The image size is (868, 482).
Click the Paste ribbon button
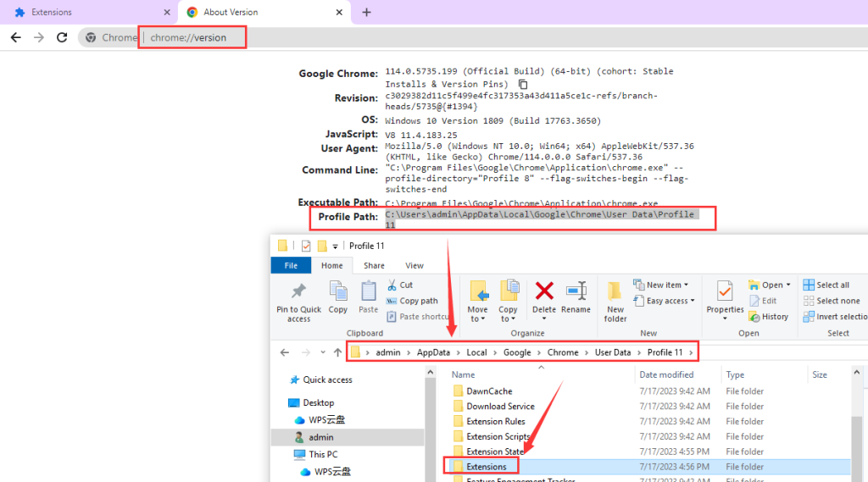368,297
